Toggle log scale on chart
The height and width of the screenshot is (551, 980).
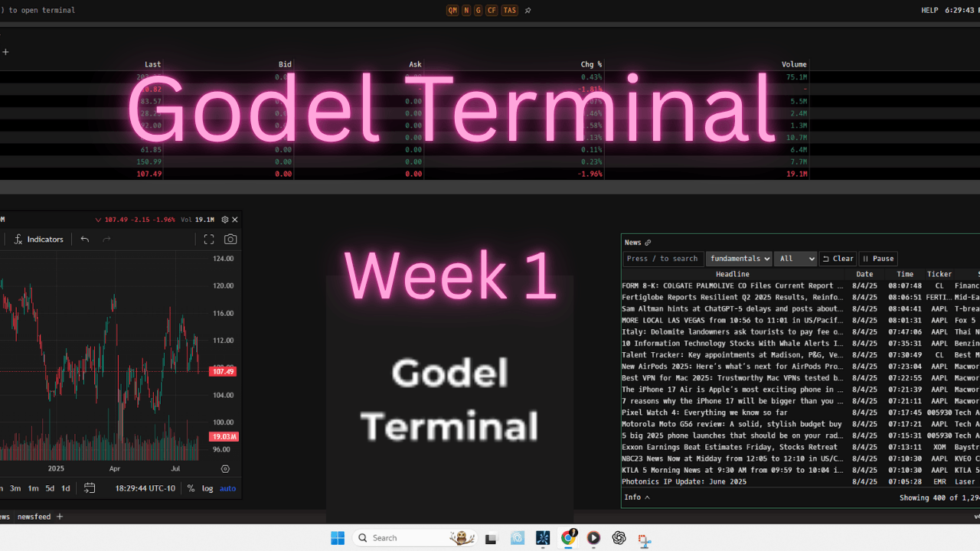coord(207,488)
